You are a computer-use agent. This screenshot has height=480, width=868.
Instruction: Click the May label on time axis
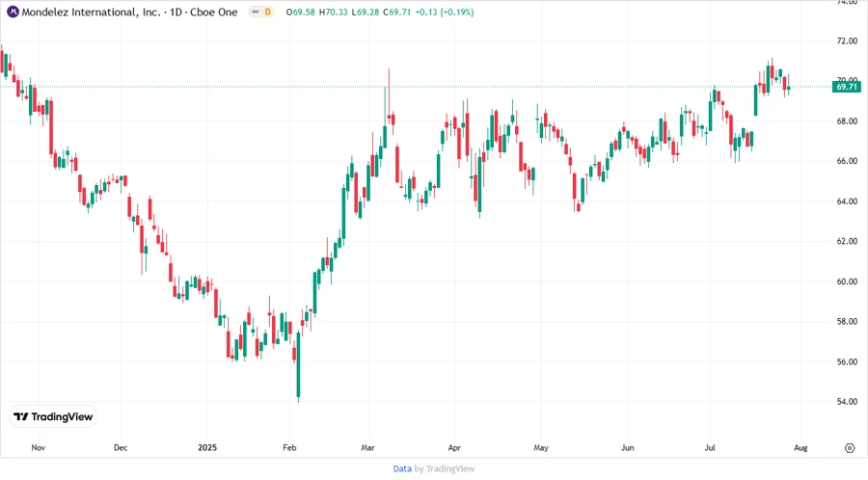[541, 447]
